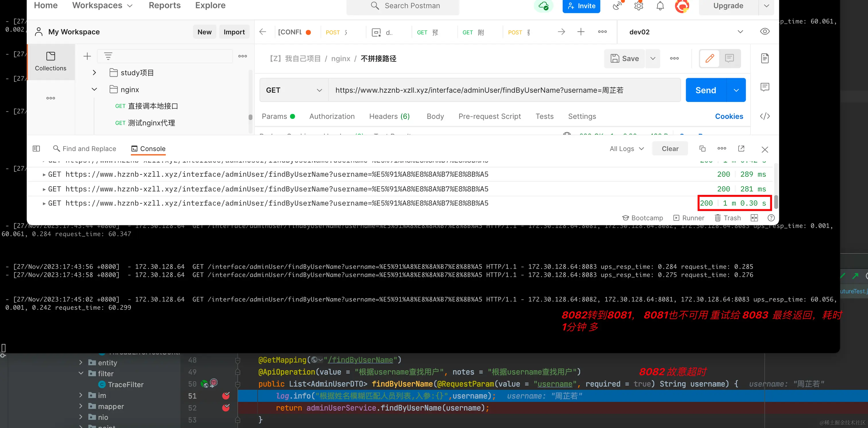The width and height of the screenshot is (868, 428).
Task: Click the New button
Action: click(x=205, y=32)
